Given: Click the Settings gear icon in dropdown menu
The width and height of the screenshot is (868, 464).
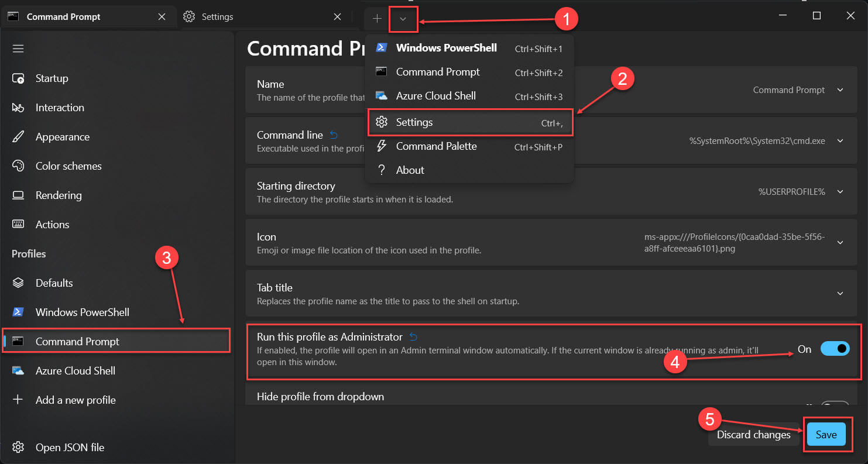Looking at the screenshot, I should [382, 122].
